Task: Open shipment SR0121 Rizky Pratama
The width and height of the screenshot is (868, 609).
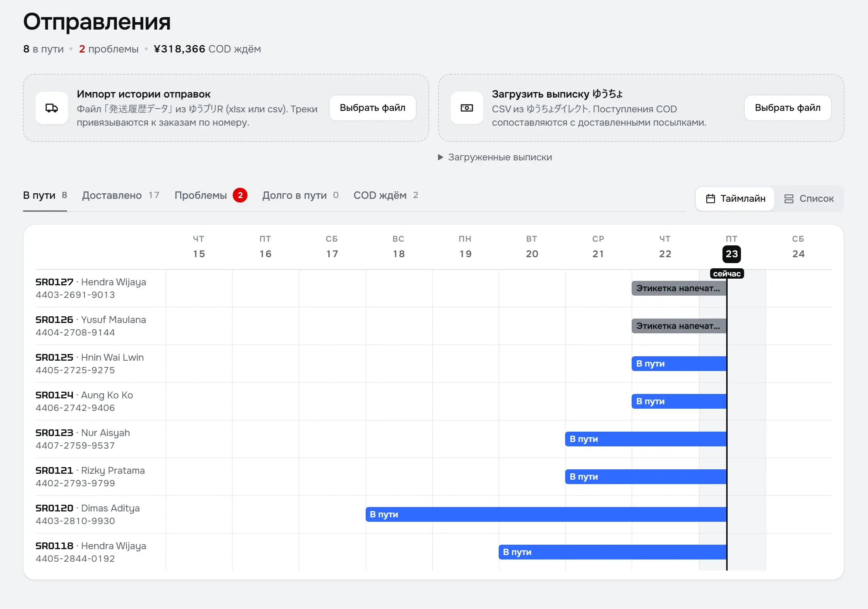Action: coord(90,470)
